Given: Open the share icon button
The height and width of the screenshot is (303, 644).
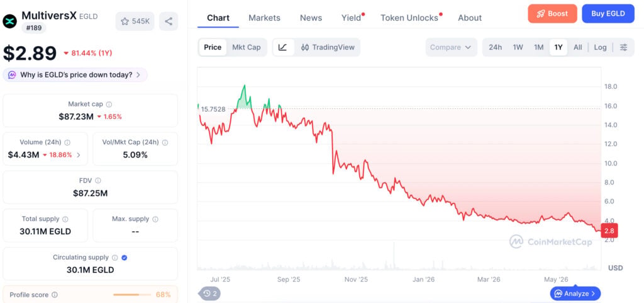Looking at the screenshot, I should coord(169,21).
